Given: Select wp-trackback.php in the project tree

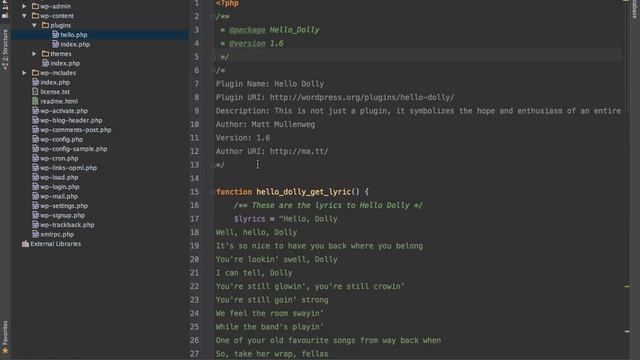Looking at the screenshot, I should (x=67, y=225).
